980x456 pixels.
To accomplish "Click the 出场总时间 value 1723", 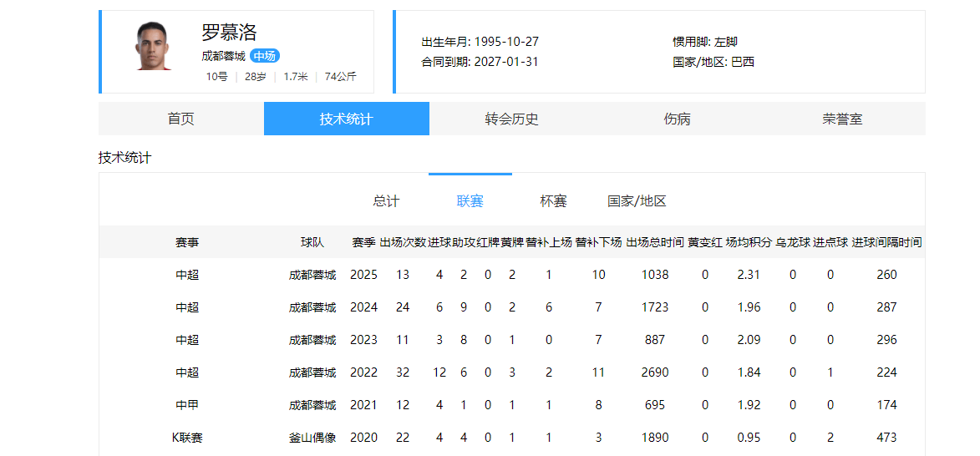I will click(655, 307).
